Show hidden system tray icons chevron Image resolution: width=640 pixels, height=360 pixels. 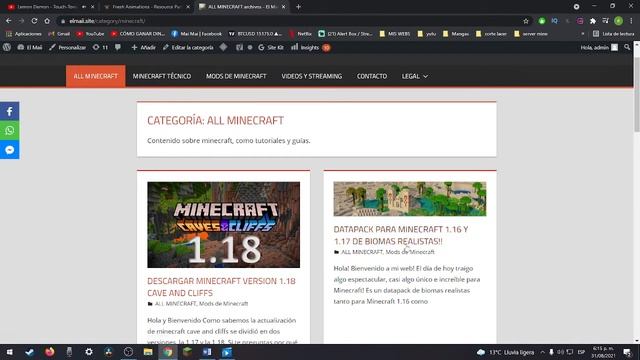click(x=542, y=352)
